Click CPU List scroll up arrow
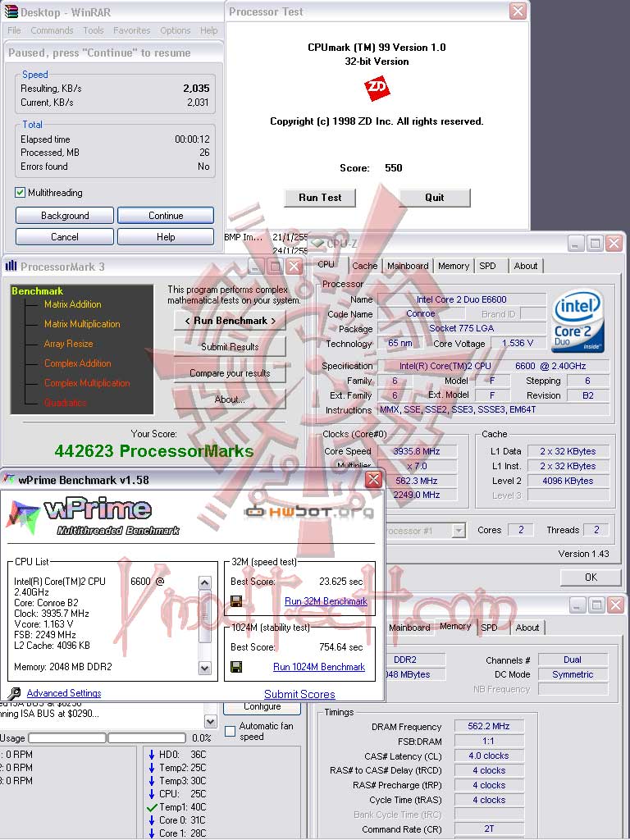The width and height of the screenshot is (630, 840). [x=204, y=583]
